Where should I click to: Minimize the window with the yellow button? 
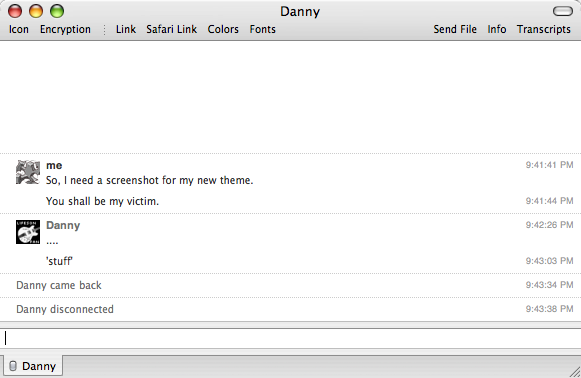36,11
